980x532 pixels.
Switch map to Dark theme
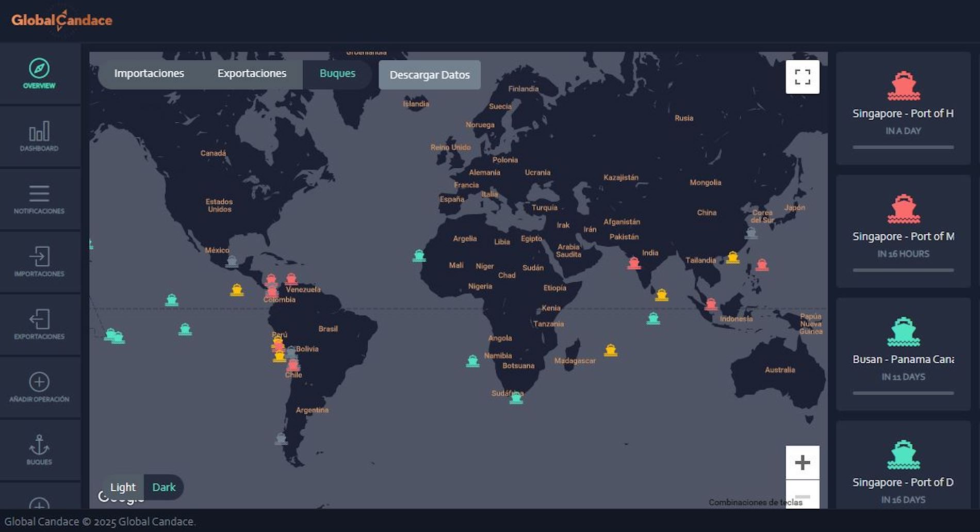[x=164, y=487]
